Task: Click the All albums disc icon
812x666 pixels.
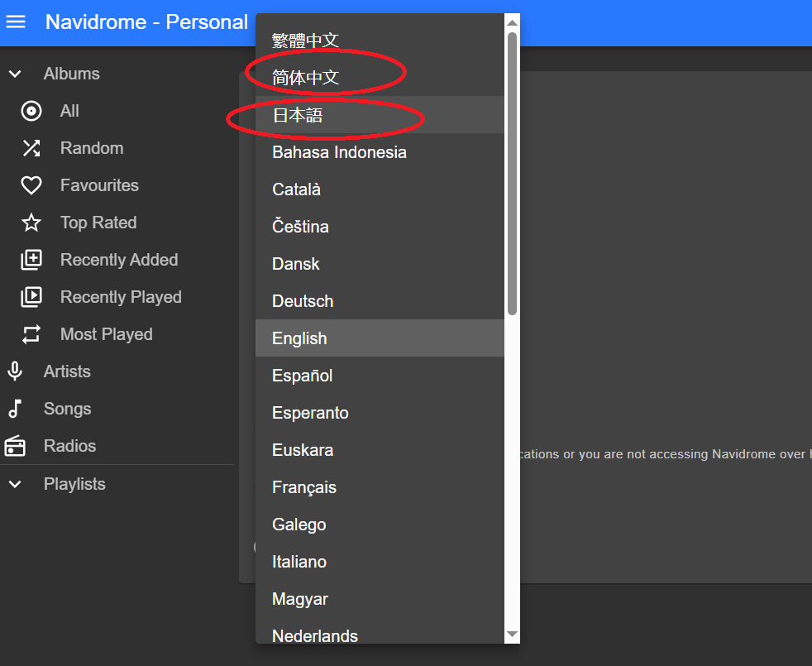Action: (31, 111)
